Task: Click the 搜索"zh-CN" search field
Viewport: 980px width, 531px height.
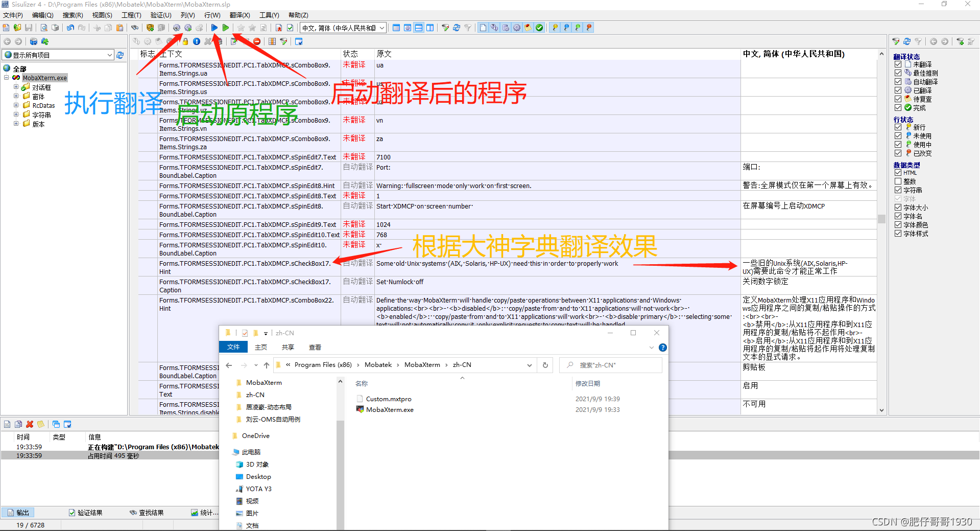Action: click(611, 365)
